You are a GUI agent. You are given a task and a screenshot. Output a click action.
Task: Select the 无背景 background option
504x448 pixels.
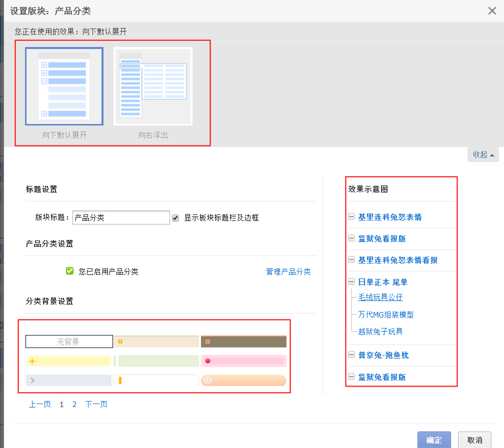pos(68,341)
